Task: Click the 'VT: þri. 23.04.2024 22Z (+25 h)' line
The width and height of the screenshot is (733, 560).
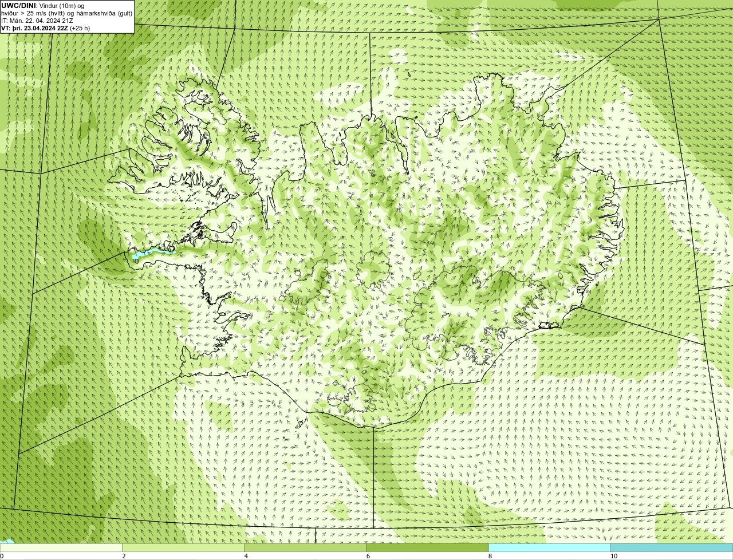Action: 46,28
